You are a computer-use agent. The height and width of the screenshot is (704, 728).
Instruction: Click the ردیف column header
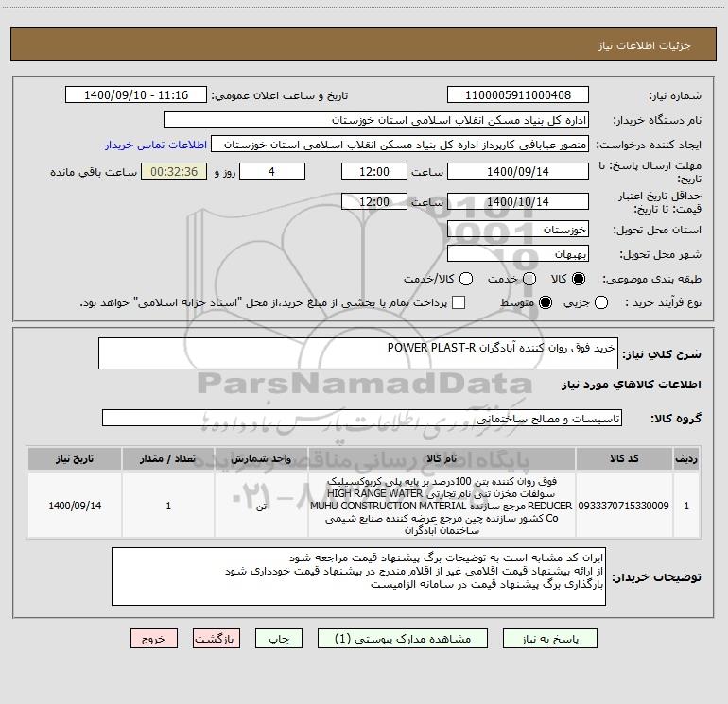[686, 458]
